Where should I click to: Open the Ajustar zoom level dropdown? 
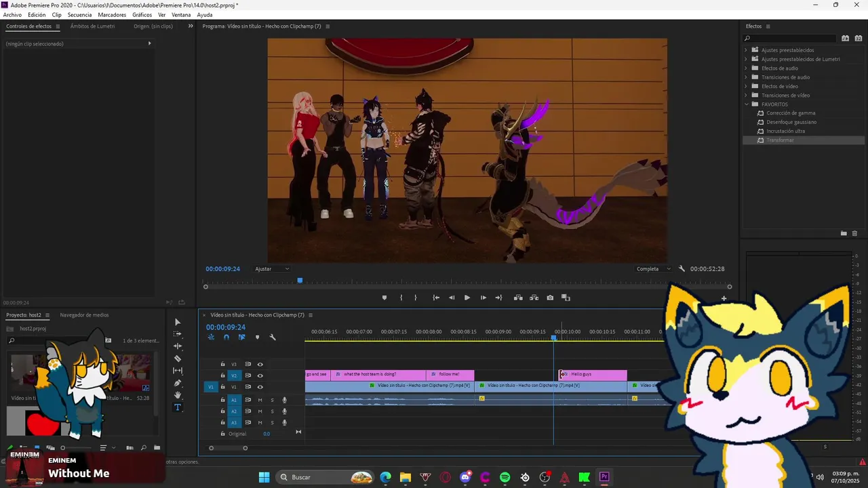[x=272, y=269]
